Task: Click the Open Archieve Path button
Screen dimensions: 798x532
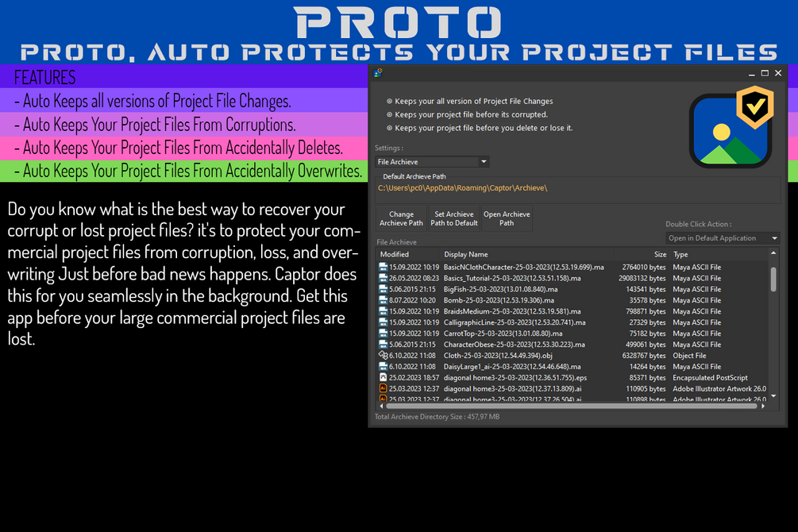Action: (x=507, y=218)
